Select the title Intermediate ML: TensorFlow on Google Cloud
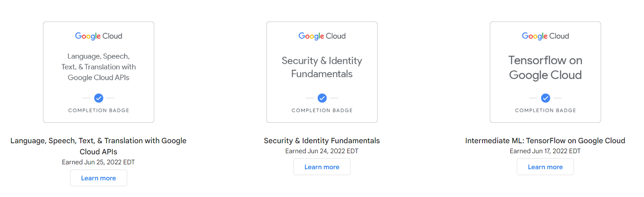 (x=545, y=141)
